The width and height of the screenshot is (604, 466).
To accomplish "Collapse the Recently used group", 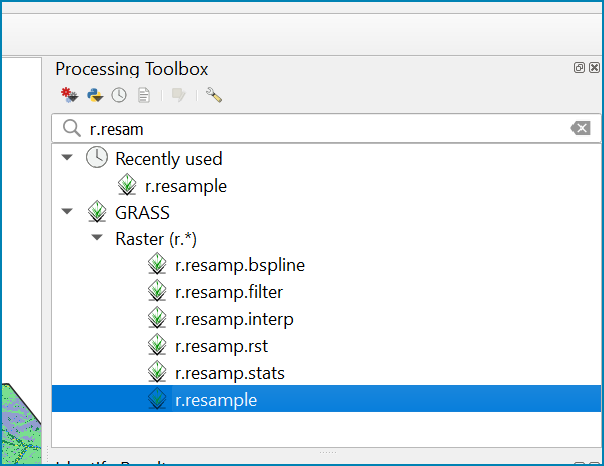I will pyautogui.click(x=67, y=158).
